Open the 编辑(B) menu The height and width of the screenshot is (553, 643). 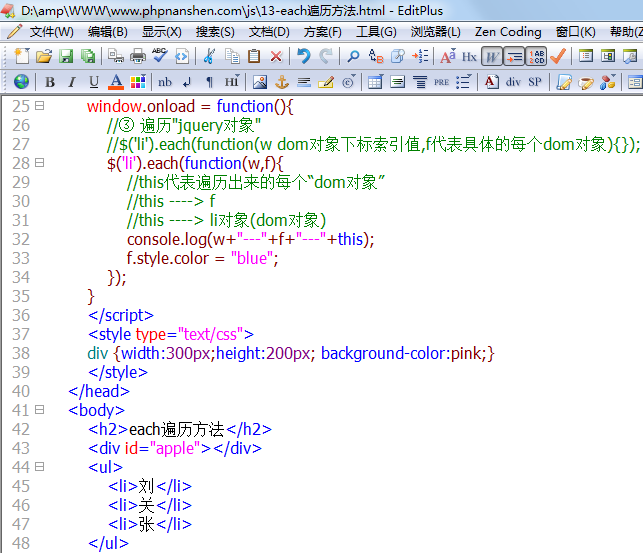click(107, 32)
